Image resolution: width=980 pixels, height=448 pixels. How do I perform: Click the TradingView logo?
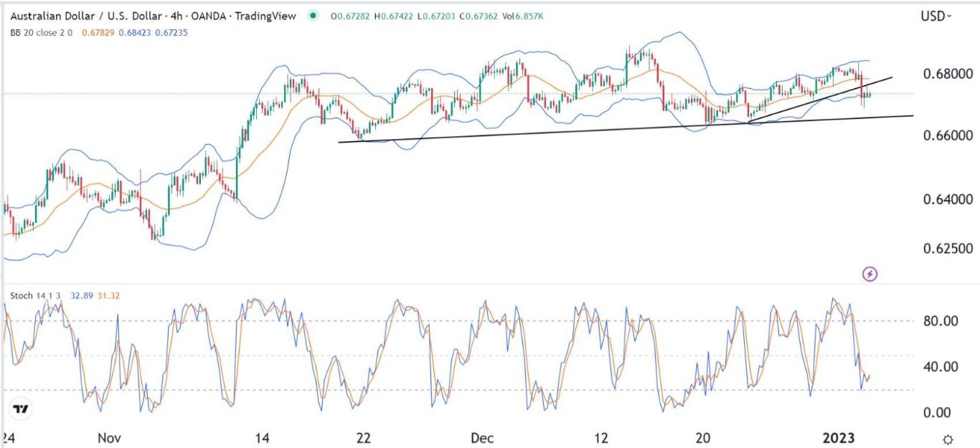[x=22, y=409]
